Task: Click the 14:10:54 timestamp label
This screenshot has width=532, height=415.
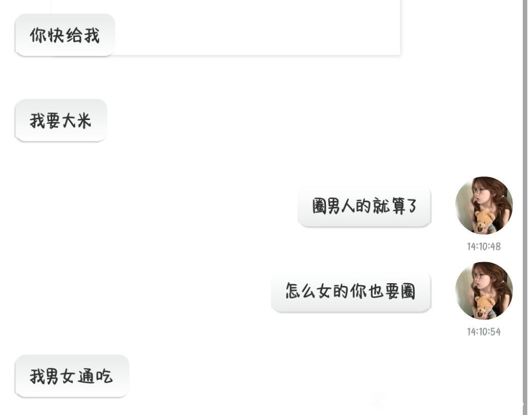Action: click(x=484, y=331)
